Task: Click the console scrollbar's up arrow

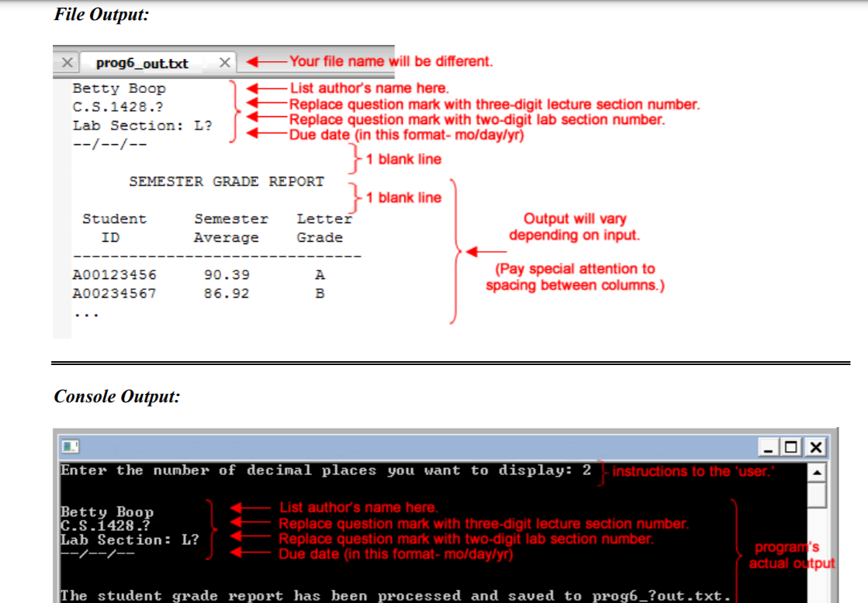Action: [817, 473]
